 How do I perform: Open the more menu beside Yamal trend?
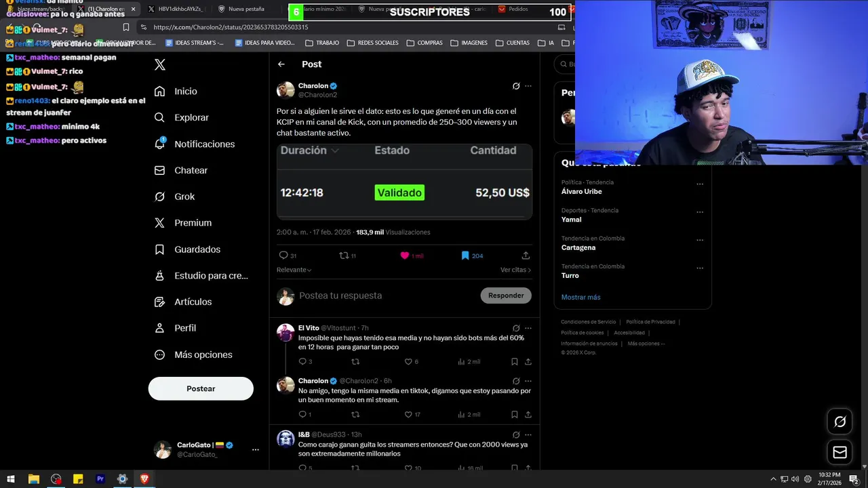coord(700,211)
